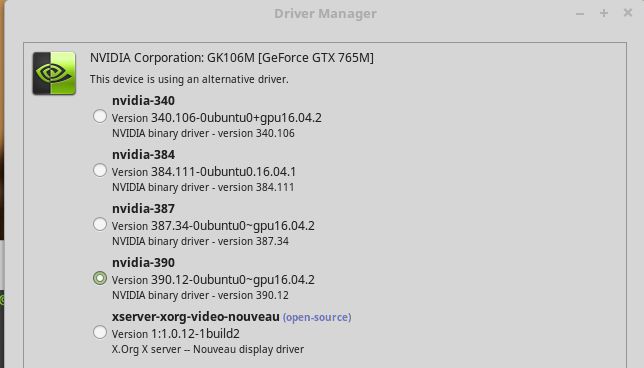Click 'This device is using an alternative driver.'
Image resolution: width=644 pixels, height=368 pixels.
pyautogui.click(x=189, y=79)
